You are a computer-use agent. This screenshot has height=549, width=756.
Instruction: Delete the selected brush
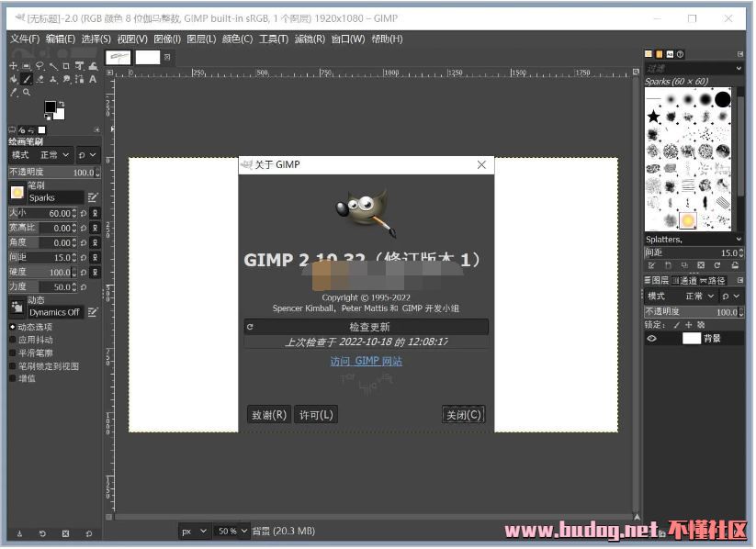pos(701,265)
